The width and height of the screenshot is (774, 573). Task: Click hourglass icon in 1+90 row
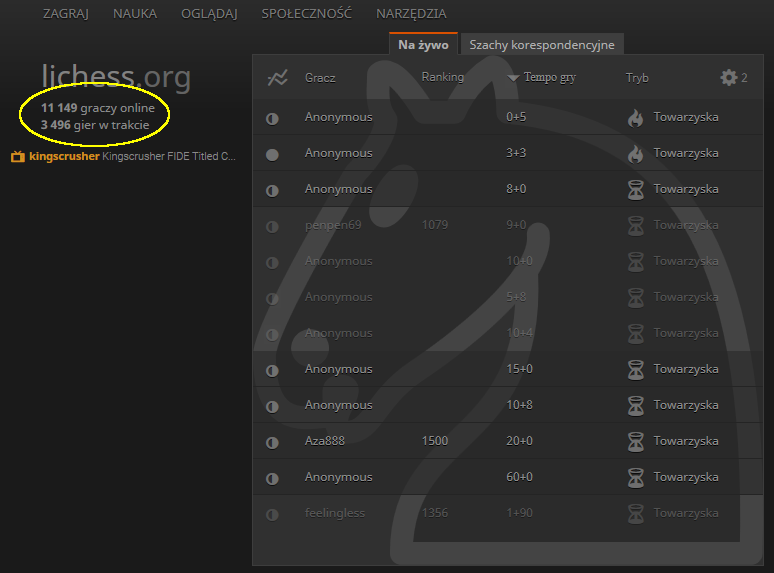click(635, 514)
